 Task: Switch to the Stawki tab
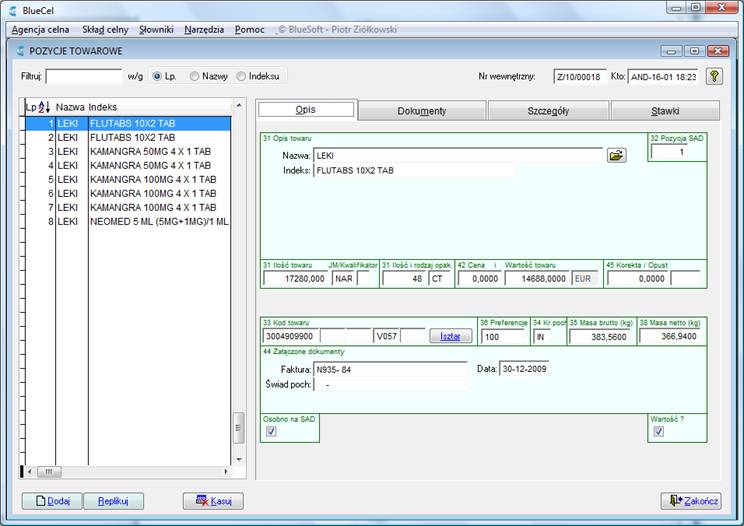(665, 111)
